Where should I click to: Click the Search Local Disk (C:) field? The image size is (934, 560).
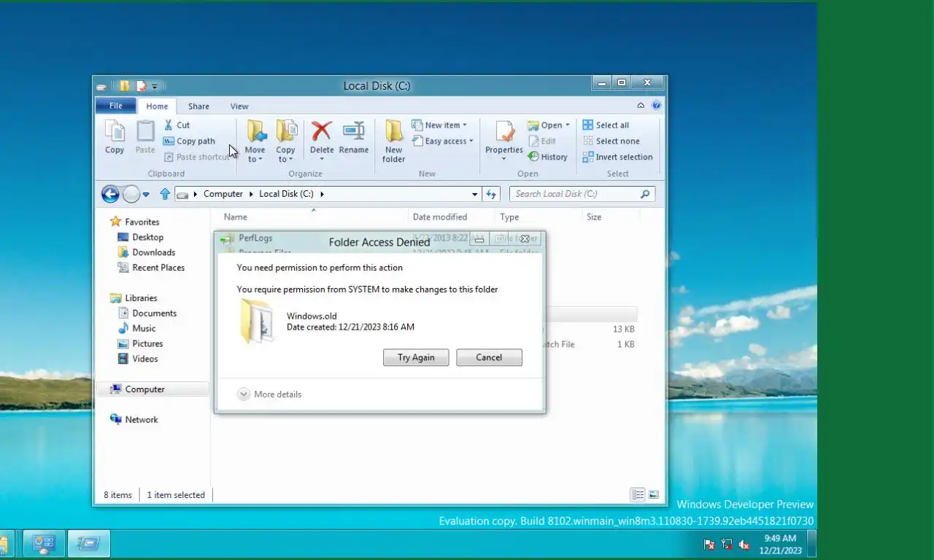click(582, 194)
